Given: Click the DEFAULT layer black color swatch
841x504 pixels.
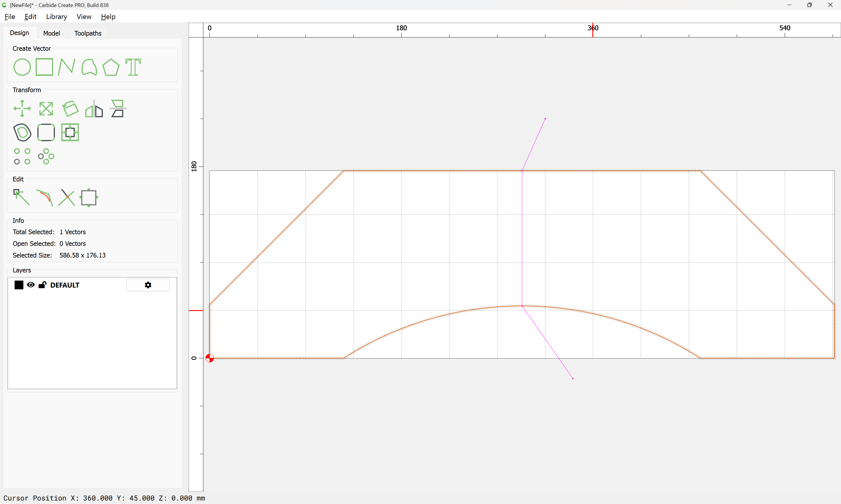Looking at the screenshot, I should (19, 285).
